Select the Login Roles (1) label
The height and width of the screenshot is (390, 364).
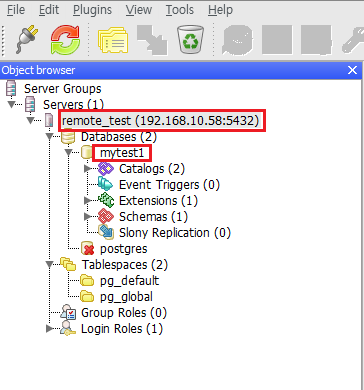pos(122,329)
